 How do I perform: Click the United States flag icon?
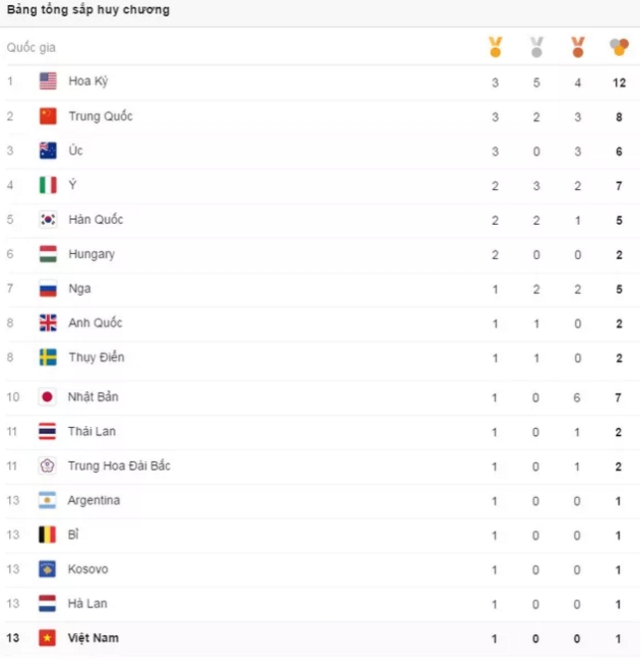(48, 82)
